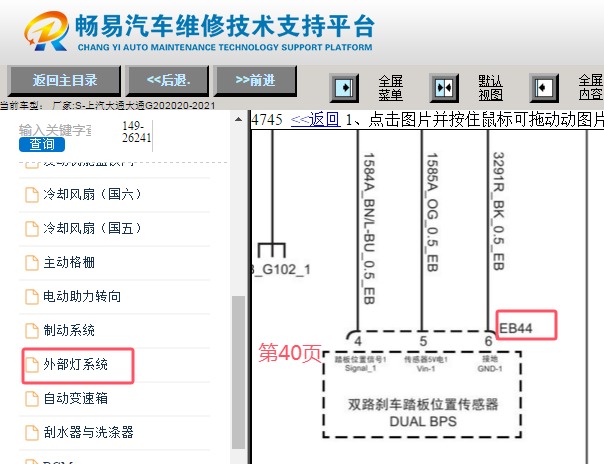Click the sidebar scrollbar up arrow

click(x=238, y=119)
